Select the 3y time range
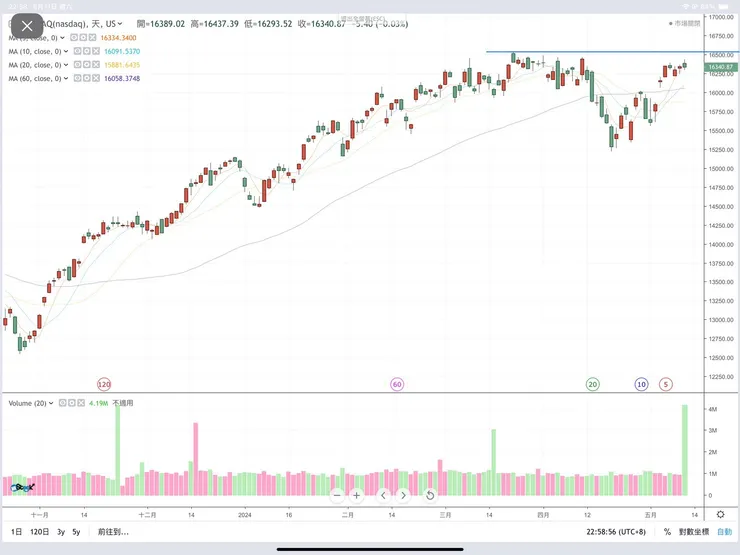The height and width of the screenshot is (555, 740). coord(61,532)
